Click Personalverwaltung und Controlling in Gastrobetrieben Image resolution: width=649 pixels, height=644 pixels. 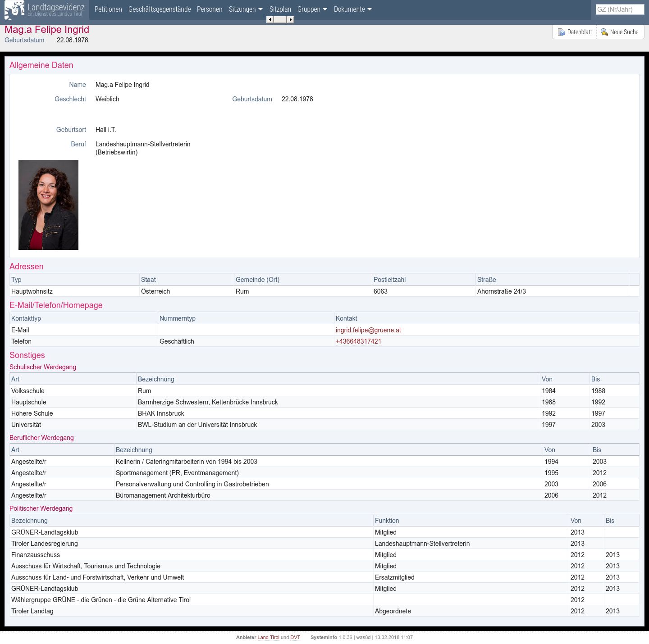192,484
